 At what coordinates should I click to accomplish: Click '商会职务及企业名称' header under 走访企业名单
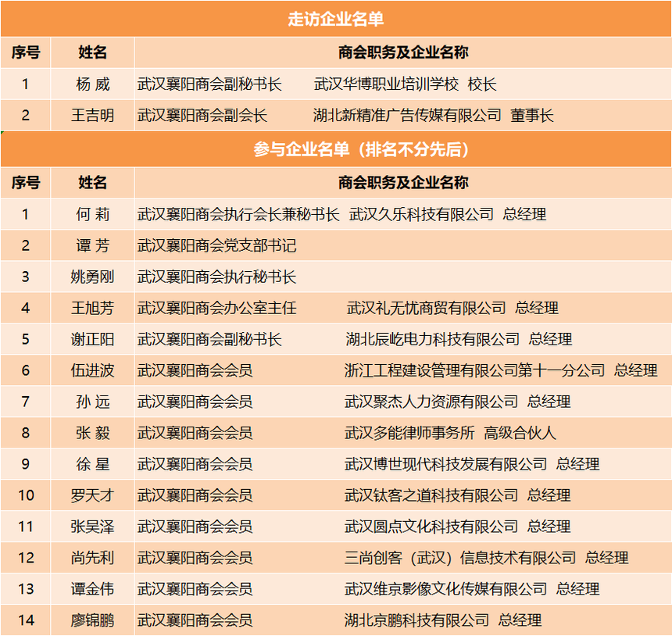point(403,52)
